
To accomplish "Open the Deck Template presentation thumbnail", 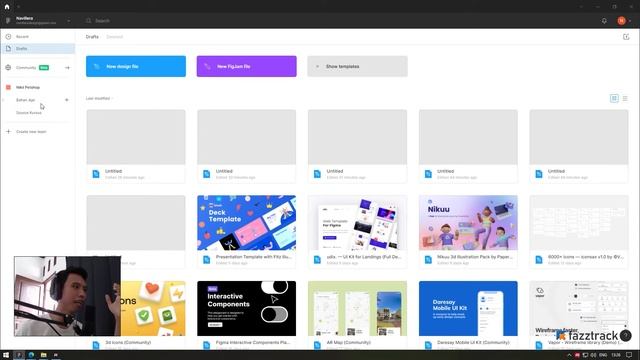I will 247,223.
